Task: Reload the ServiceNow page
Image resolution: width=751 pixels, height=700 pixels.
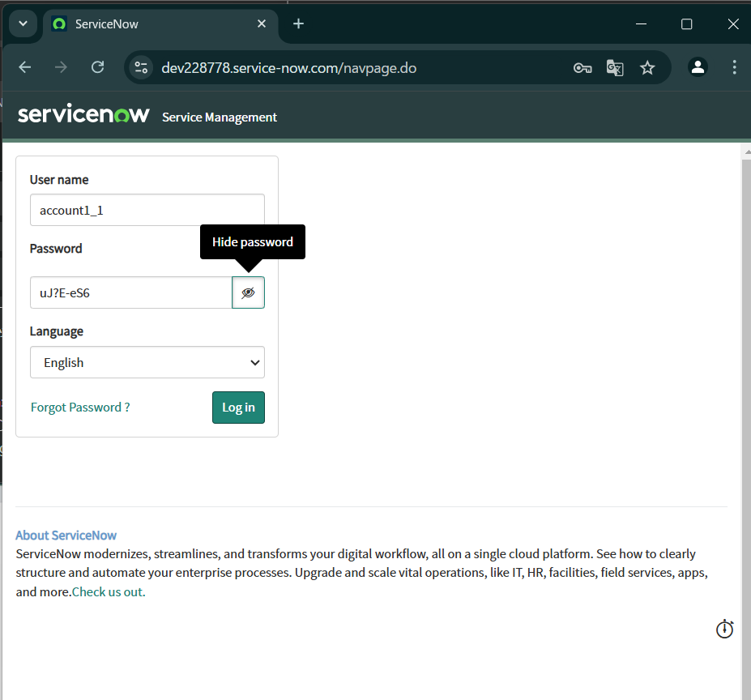Action: coord(98,67)
